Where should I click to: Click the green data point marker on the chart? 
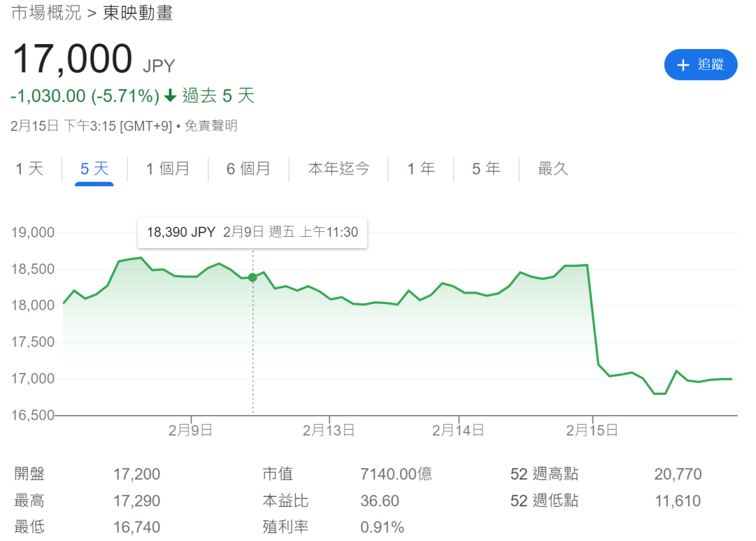tap(253, 278)
